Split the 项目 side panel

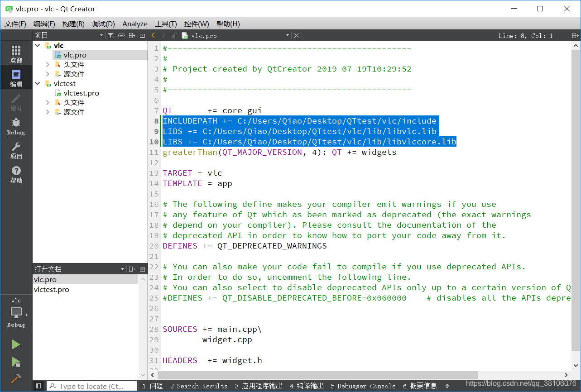click(x=132, y=35)
